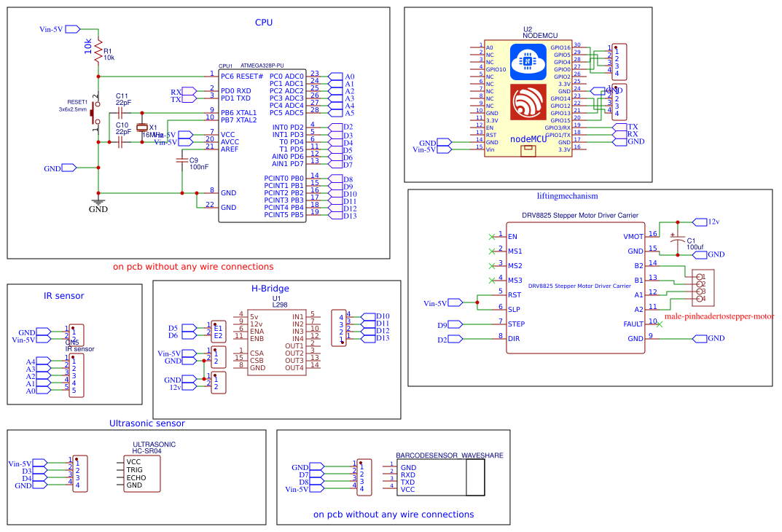Click the C9 100nF capacitor symbol
Viewport: 782px width, 532px height.
click(x=181, y=163)
